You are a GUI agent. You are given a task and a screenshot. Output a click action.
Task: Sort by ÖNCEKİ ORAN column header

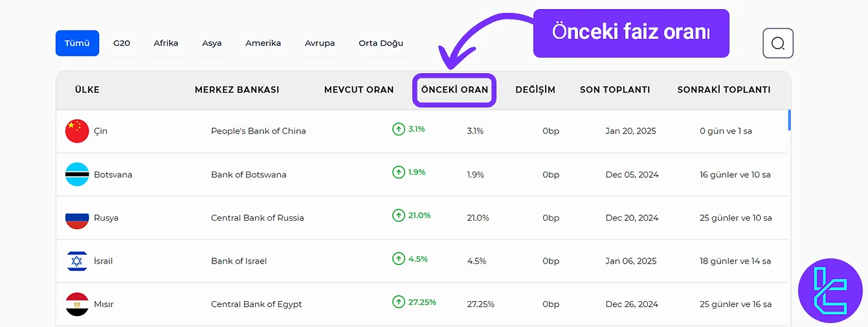point(454,90)
